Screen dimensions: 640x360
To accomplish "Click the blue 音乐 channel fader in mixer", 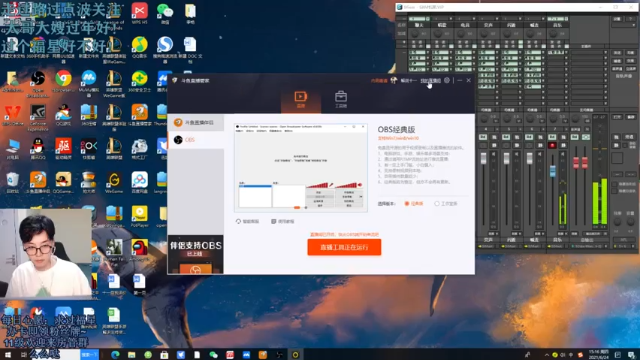I will [552, 171].
